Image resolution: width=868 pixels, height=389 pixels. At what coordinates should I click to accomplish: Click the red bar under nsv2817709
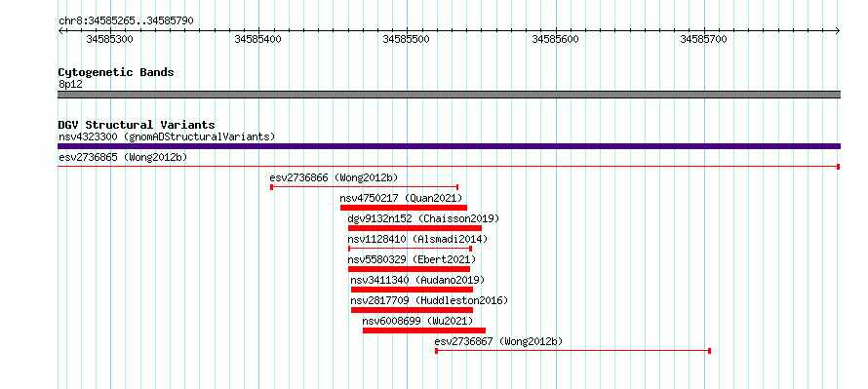[412, 310]
